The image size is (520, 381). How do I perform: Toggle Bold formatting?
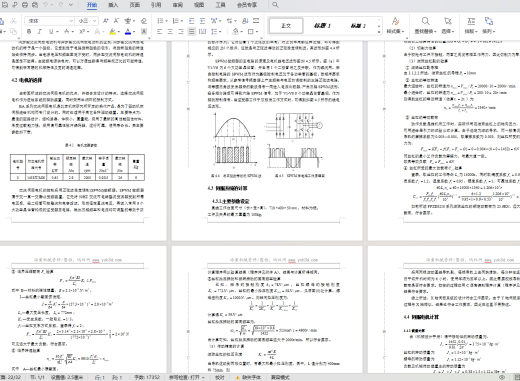29,32
